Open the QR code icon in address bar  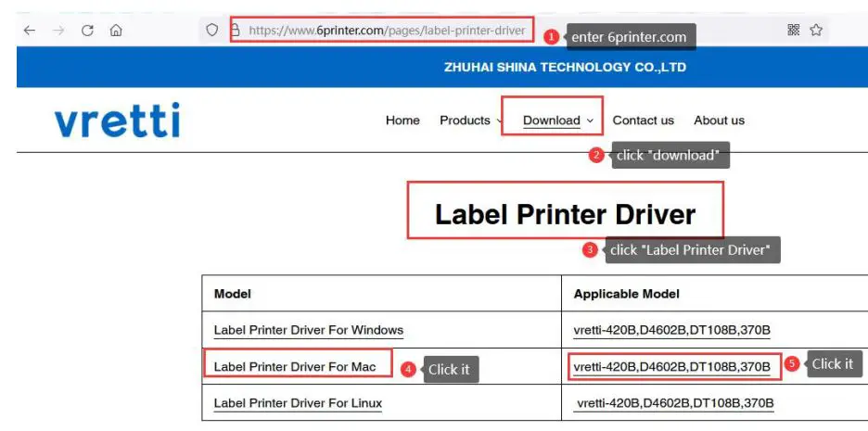click(x=794, y=30)
